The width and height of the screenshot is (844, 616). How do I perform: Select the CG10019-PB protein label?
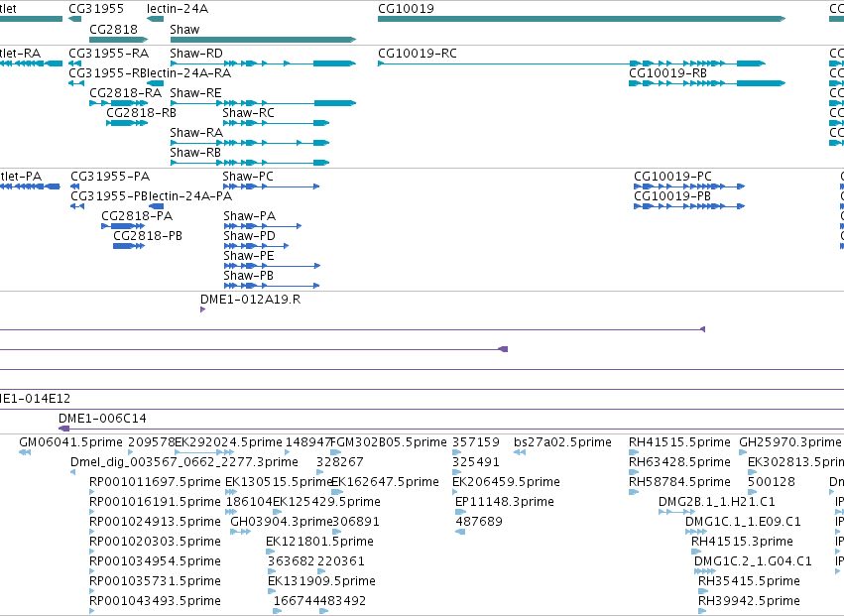click(671, 196)
